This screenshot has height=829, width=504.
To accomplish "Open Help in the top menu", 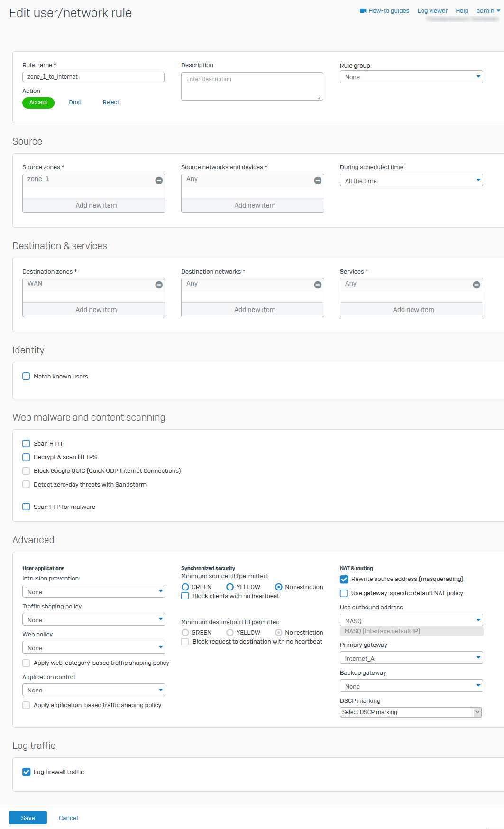I will click(x=462, y=11).
